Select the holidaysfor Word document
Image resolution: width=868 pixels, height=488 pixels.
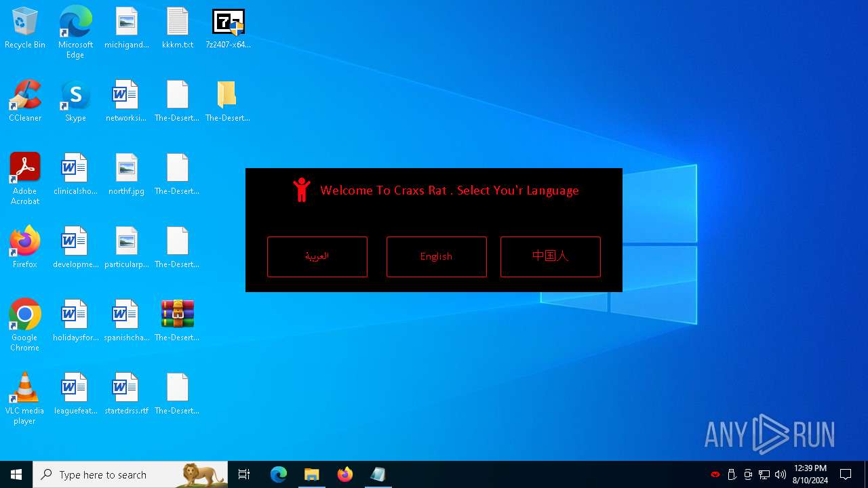coord(75,321)
